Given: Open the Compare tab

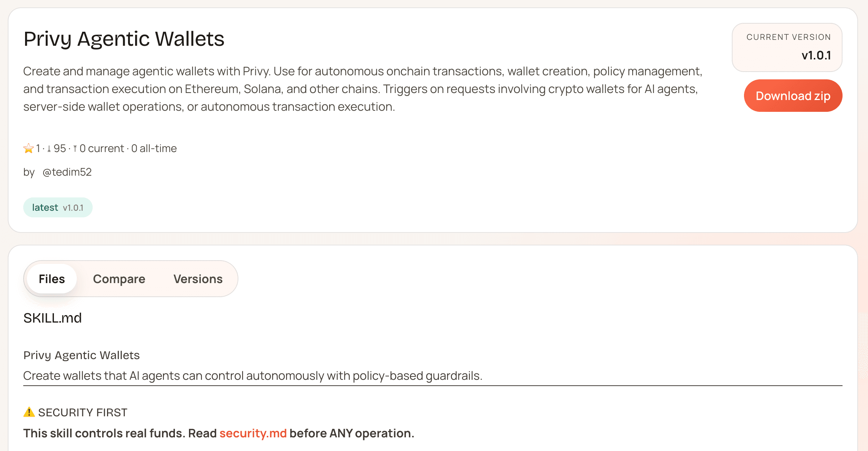Looking at the screenshot, I should coord(119,279).
